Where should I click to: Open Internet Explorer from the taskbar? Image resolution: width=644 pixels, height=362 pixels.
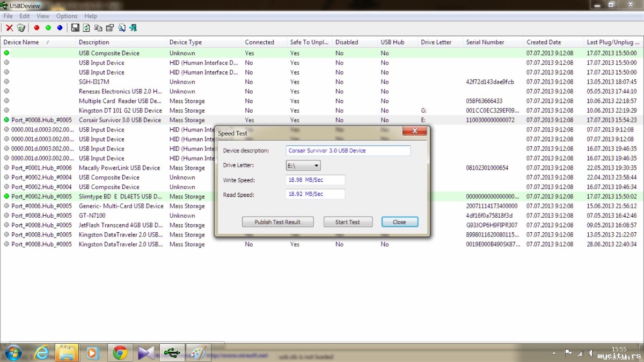pos(42,352)
